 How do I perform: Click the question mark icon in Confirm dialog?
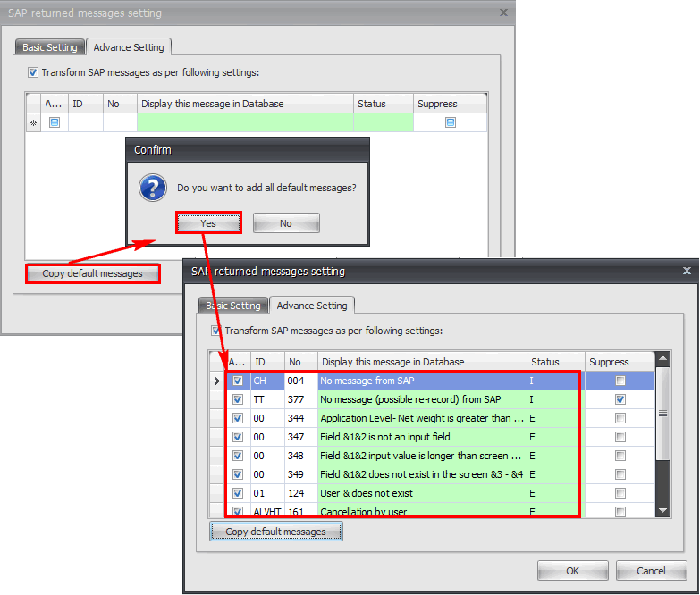click(x=155, y=188)
